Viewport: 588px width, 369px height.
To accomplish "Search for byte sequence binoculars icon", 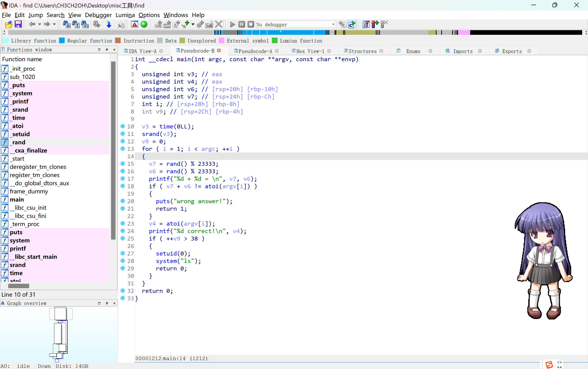I will coord(85,24).
